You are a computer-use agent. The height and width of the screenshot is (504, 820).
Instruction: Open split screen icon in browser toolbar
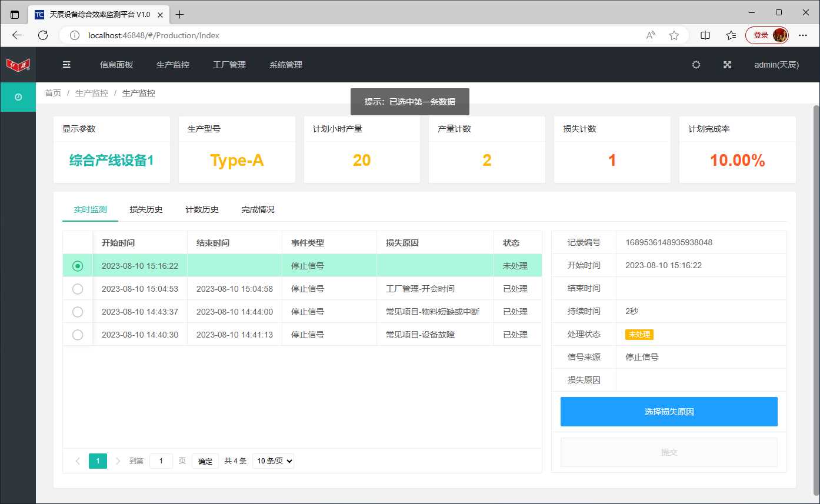coord(705,35)
